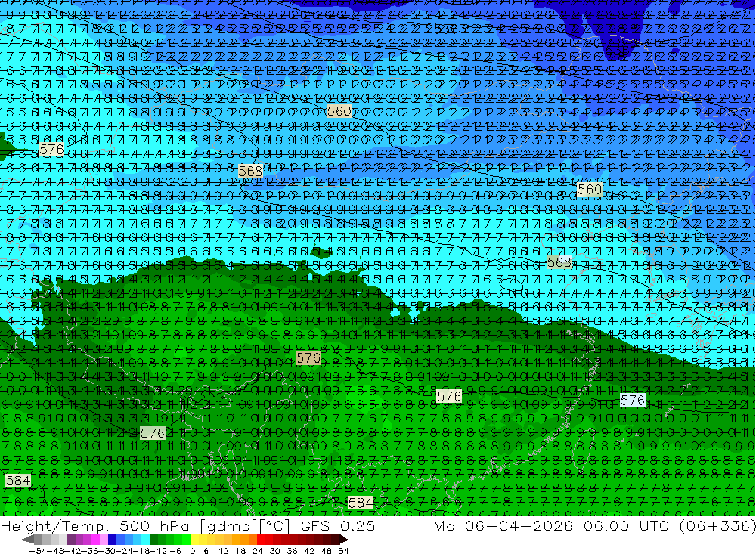756x554 pixels.
Task: Click the 584 contour label at the bottom center
Action: pyautogui.click(x=360, y=503)
